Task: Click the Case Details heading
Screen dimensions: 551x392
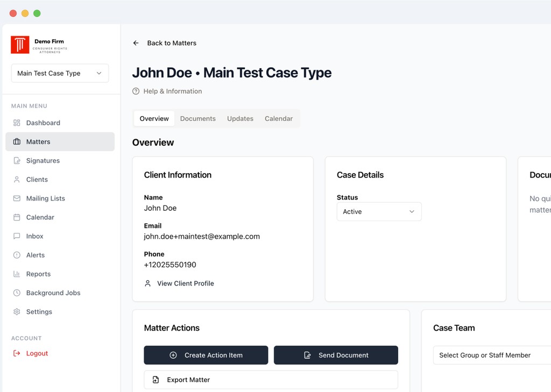Action: coord(360,175)
